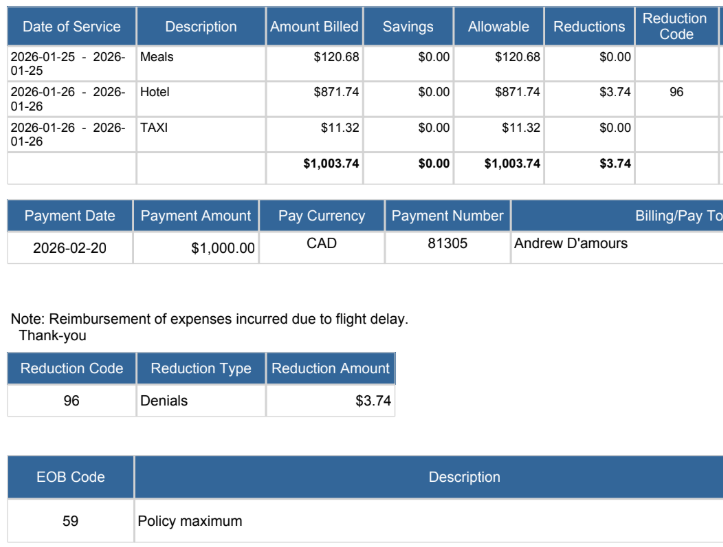Select the 2026-02-20 payment date value
Screen dimensions: 723x547
pyautogui.click(x=70, y=248)
